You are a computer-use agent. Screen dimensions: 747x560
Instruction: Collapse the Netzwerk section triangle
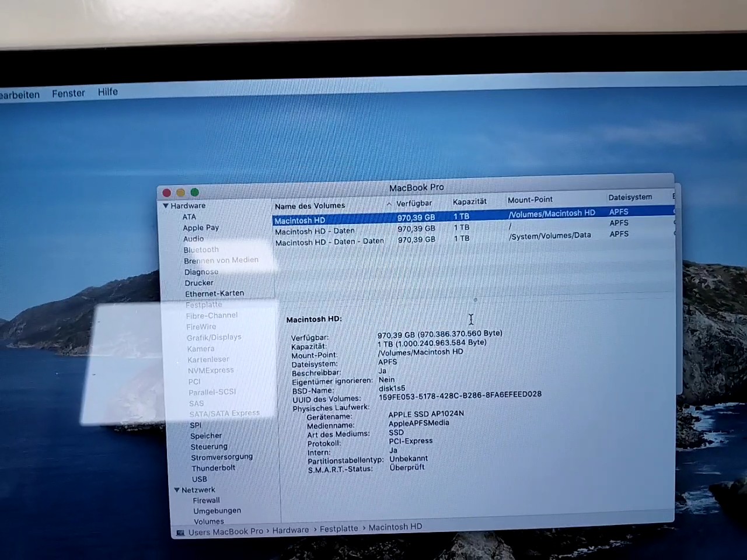point(177,490)
